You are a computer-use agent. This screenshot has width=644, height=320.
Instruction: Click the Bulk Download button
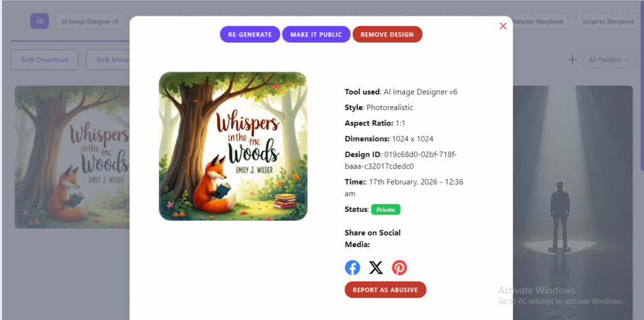click(x=45, y=60)
